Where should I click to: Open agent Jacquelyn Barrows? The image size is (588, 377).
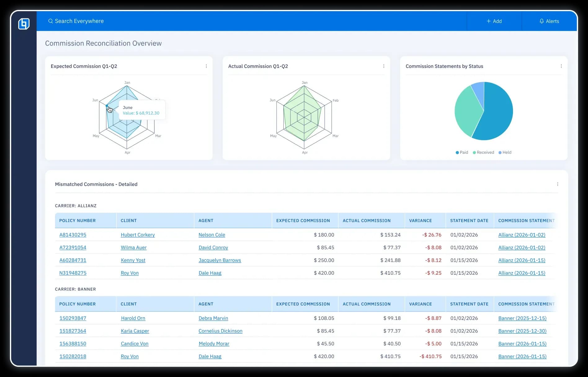[220, 260]
